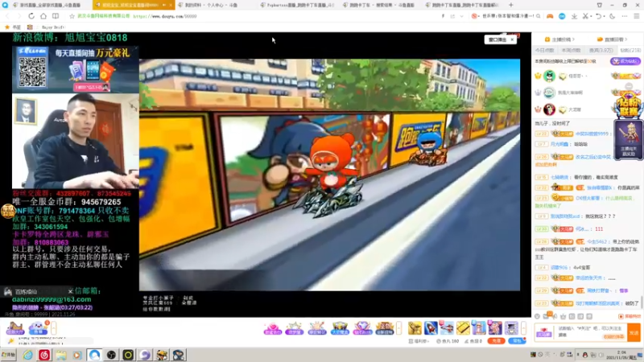Switch to the personal center tab
This screenshot has width=644, height=362.
point(216,5)
